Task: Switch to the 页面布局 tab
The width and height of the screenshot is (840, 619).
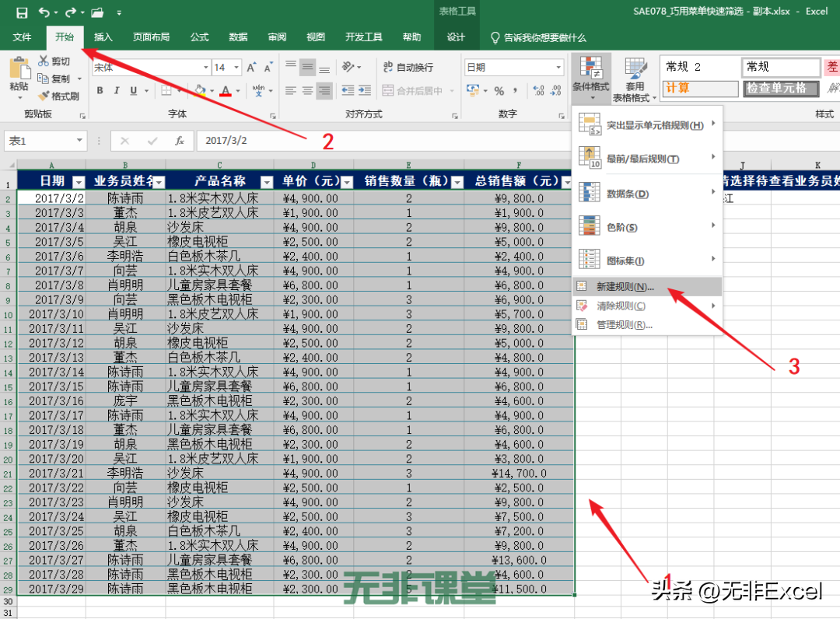Action: click(151, 37)
